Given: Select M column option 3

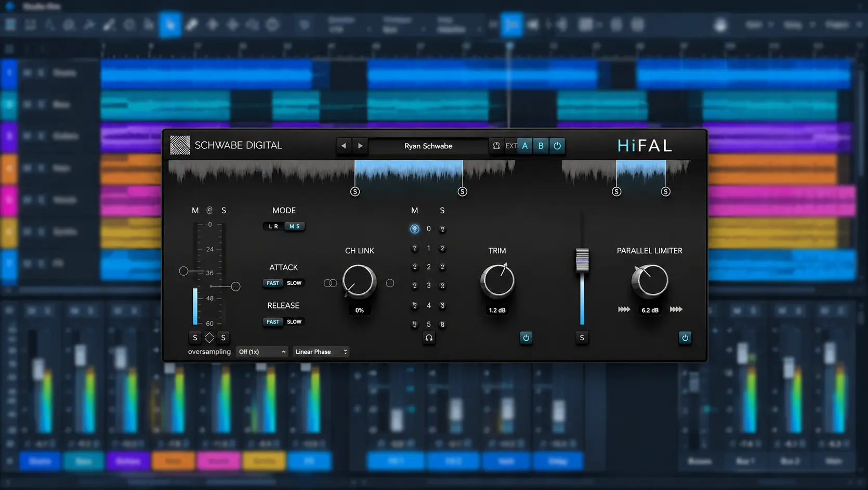Looking at the screenshot, I should pos(415,286).
